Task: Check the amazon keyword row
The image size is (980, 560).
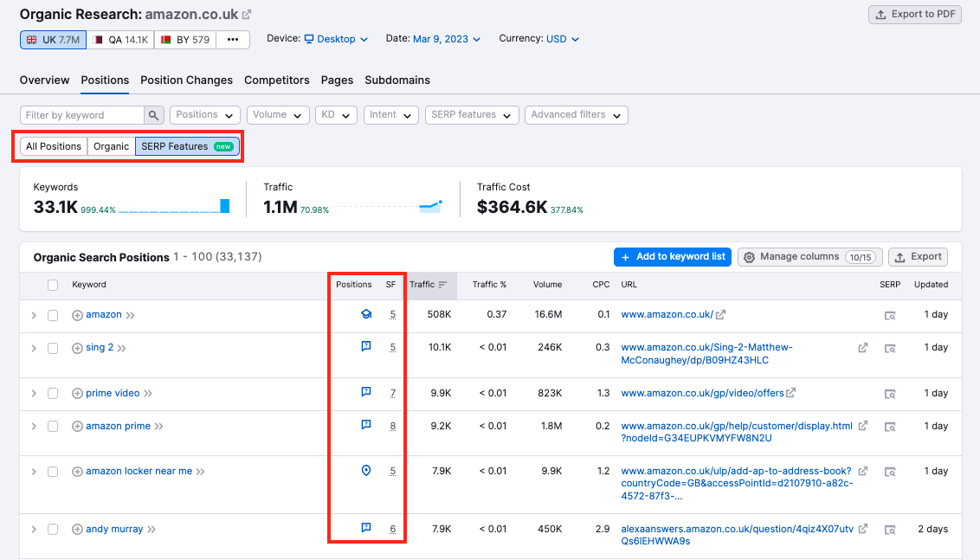Action: coord(53,316)
